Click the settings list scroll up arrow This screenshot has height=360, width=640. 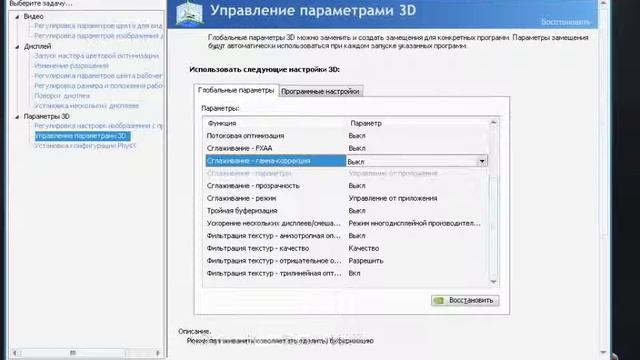click(493, 122)
